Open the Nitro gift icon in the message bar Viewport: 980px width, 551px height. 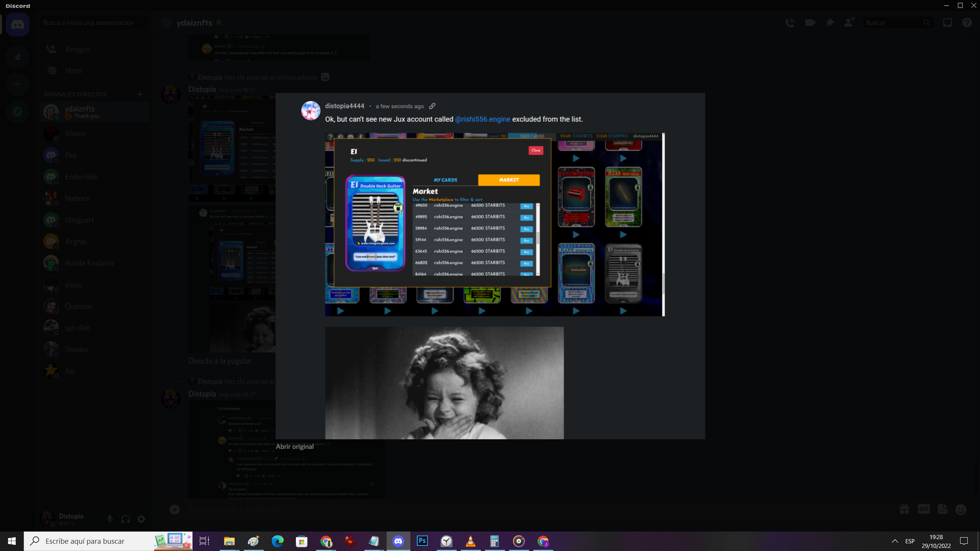[904, 509]
